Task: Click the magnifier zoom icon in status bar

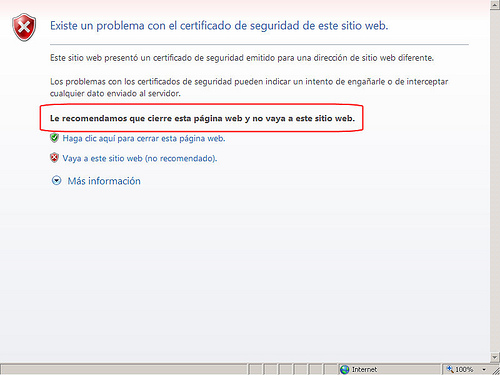Action: [450, 369]
